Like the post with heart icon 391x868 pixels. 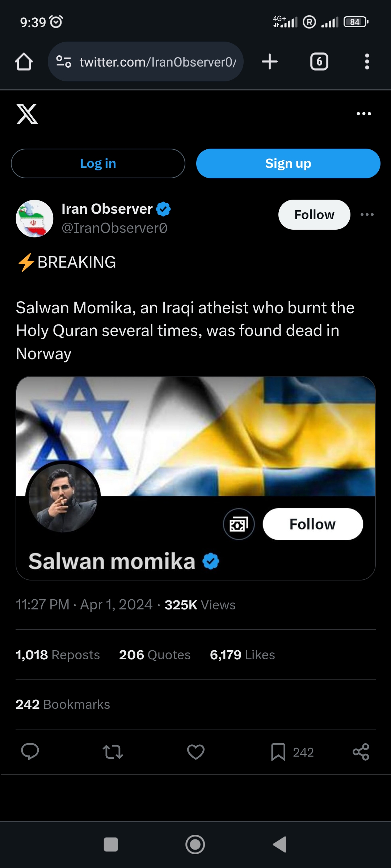click(195, 752)
